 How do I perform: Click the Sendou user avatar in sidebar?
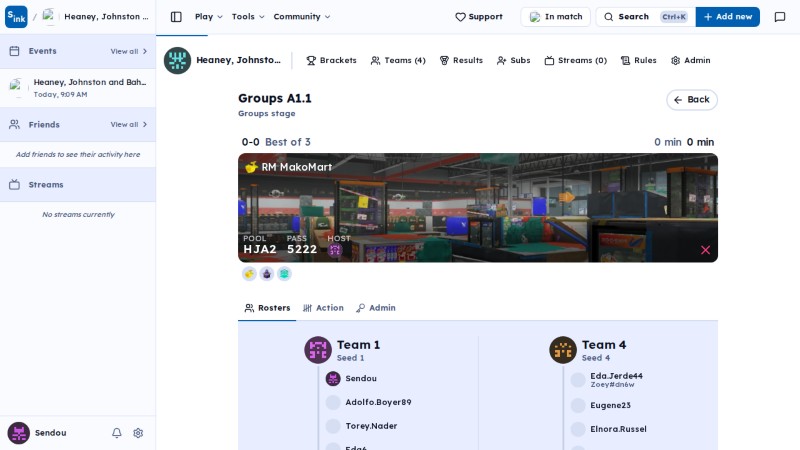click(18, 433)
